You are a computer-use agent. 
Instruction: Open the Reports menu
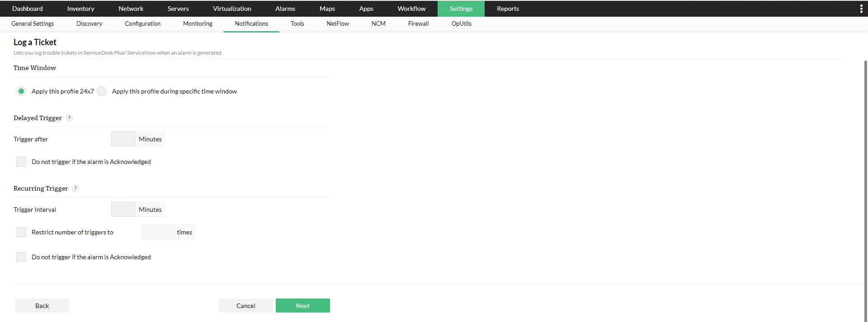508,9
